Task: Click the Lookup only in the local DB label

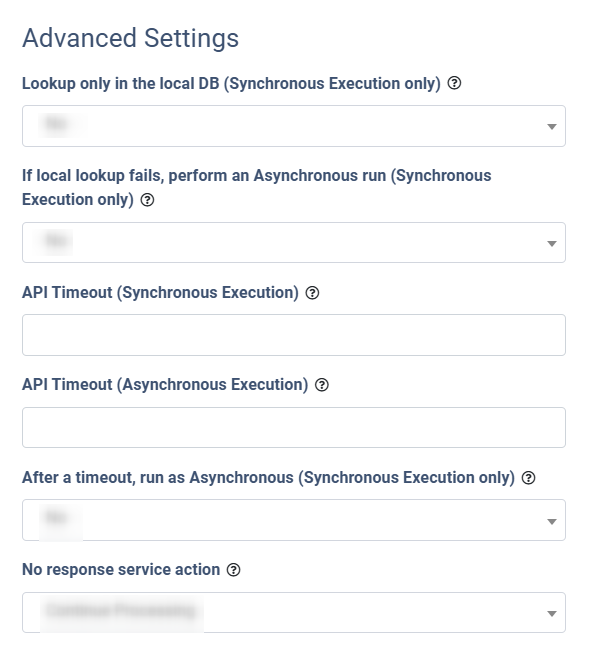Action: (x=231, y=84)
